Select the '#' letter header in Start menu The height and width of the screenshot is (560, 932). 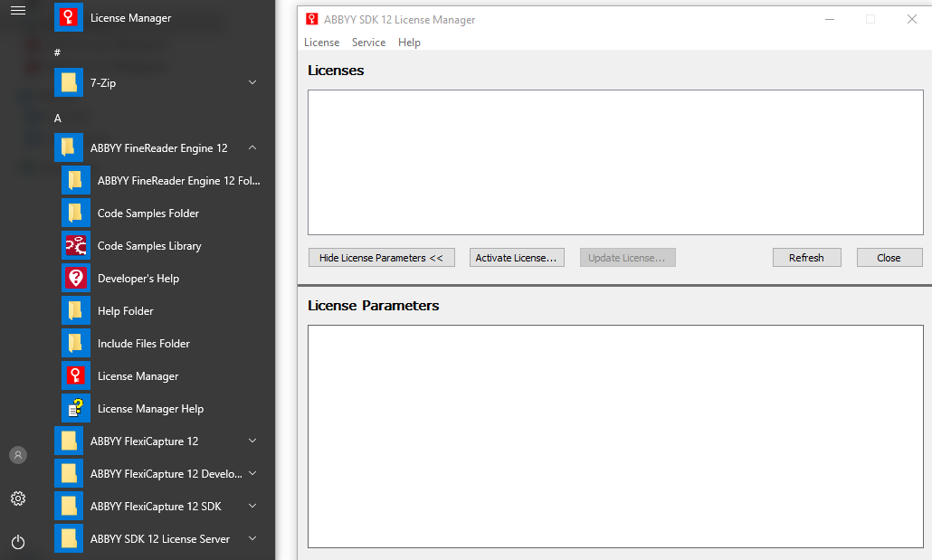coord(57,52)
